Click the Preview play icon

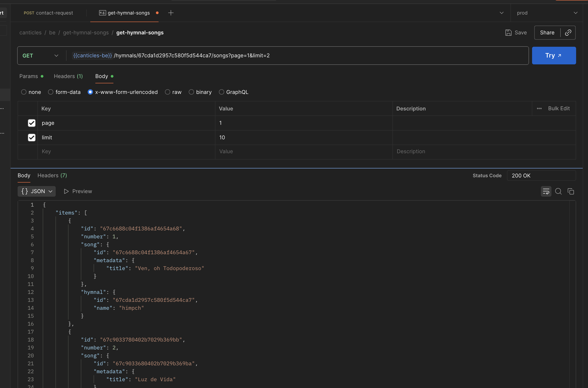tap(66, 191)
